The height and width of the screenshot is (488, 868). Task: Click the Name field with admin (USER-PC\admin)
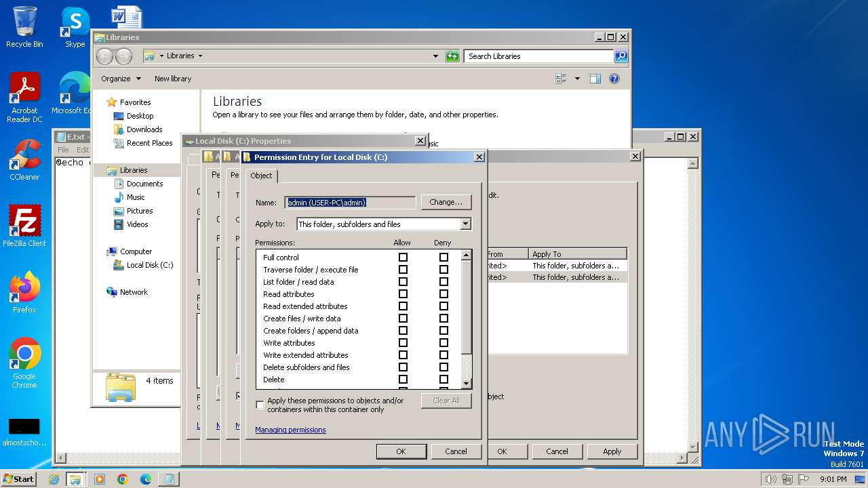tap(349, 202)
